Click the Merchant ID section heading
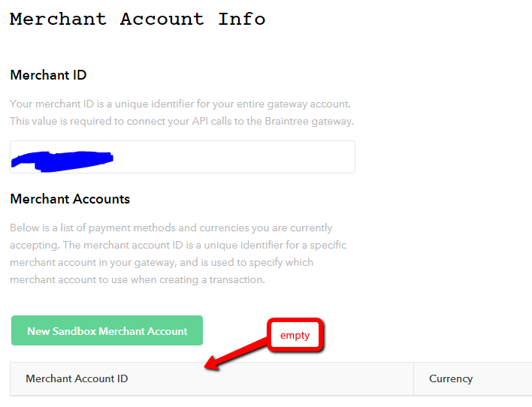Screen dimensions: 532x407 (48, 75)
